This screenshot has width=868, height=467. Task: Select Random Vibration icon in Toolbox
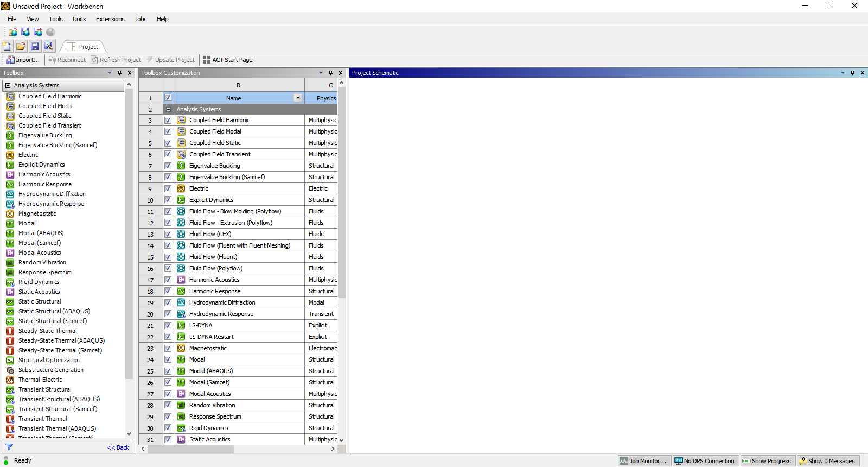click(10, 262)
